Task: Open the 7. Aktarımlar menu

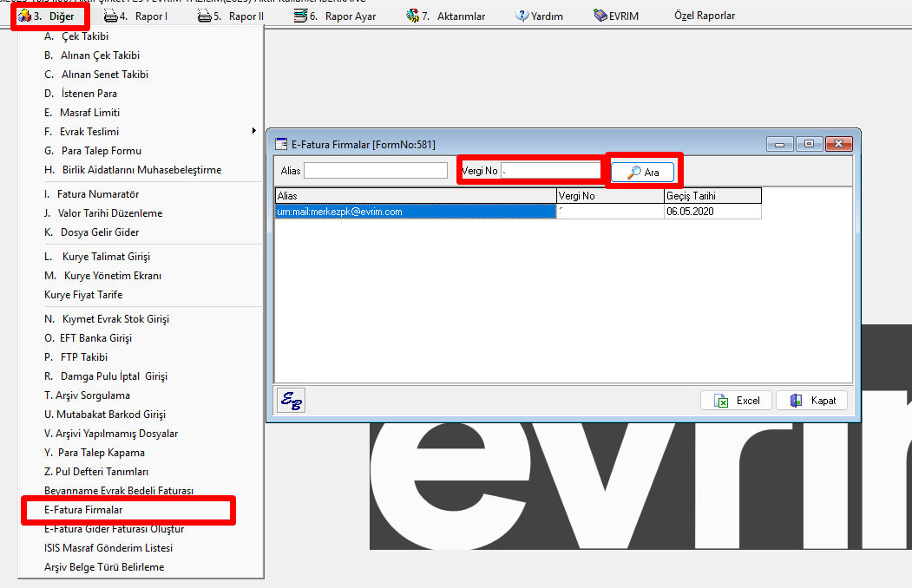Action: tap(445, 16)
